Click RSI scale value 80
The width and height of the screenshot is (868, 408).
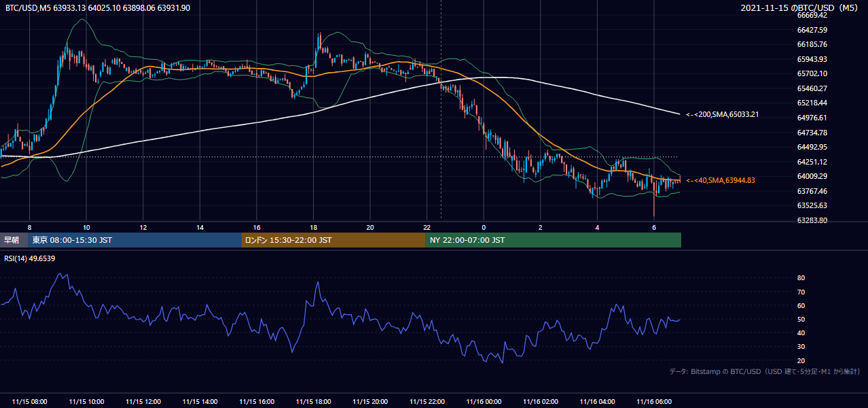pos(801,278)
